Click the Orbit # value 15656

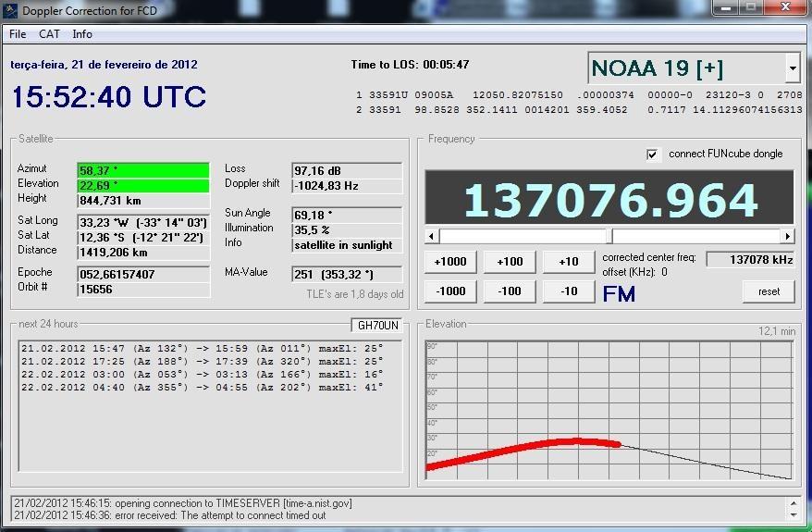143,289
